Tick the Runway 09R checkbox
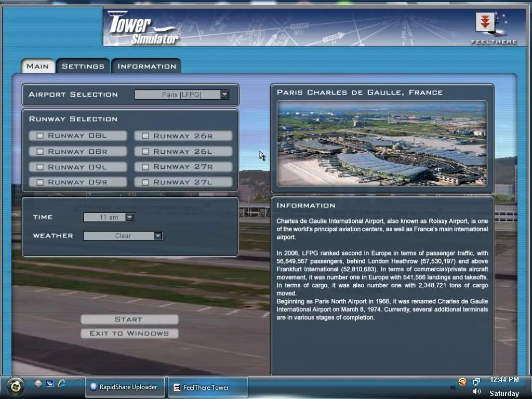The image size is (532, 399). [40, 182]
